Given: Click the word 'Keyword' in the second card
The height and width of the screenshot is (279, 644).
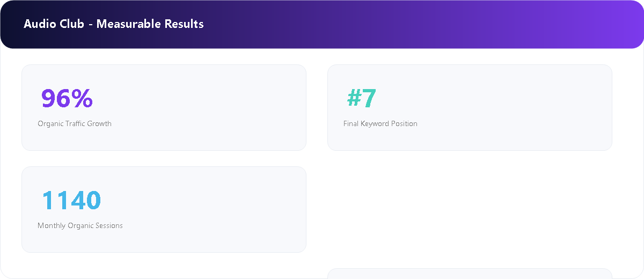Looking at the screenshot, I should point(376,123).
